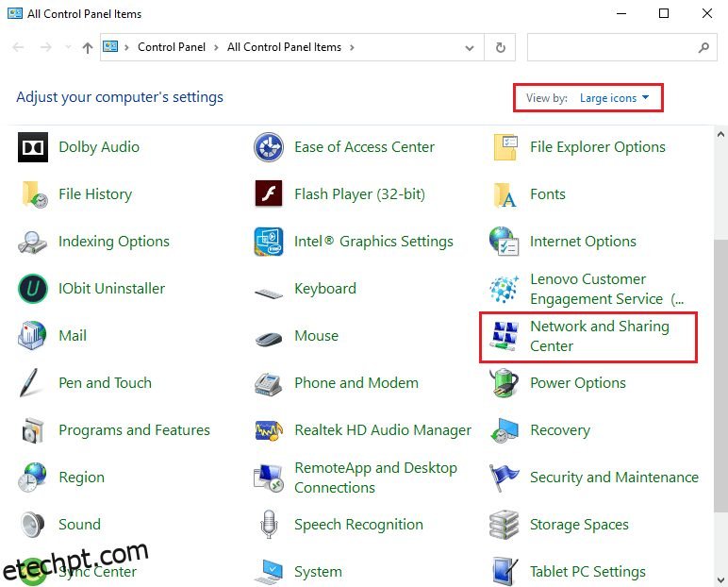728x587 pixels.
Task: Open the Keyboard icon
Action: coord(269,293)
